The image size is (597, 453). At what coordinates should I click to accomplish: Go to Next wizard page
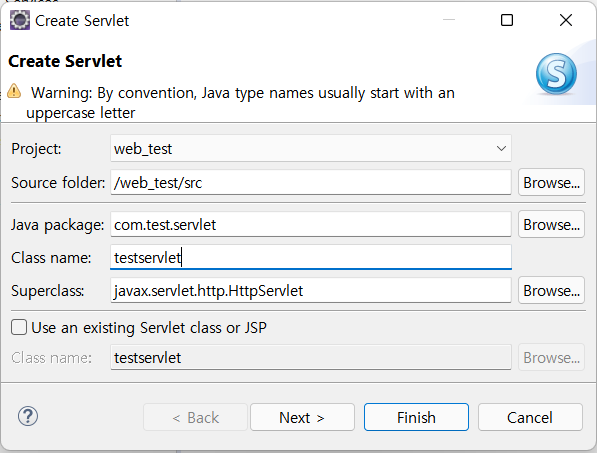tap(302, 417)
